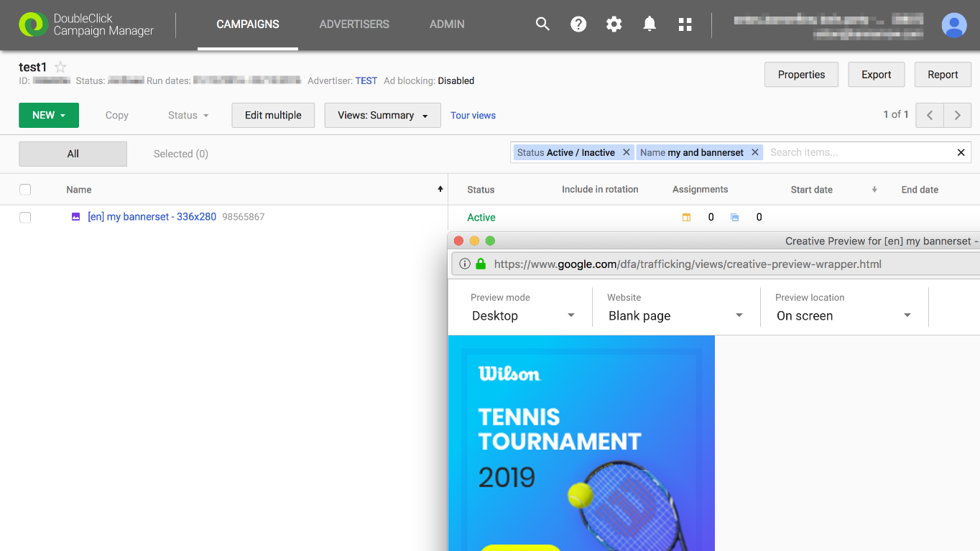The width and height of the screenshot is (980, 551).
Task: Click the Copy button
Action: click(x=116, y=115)
